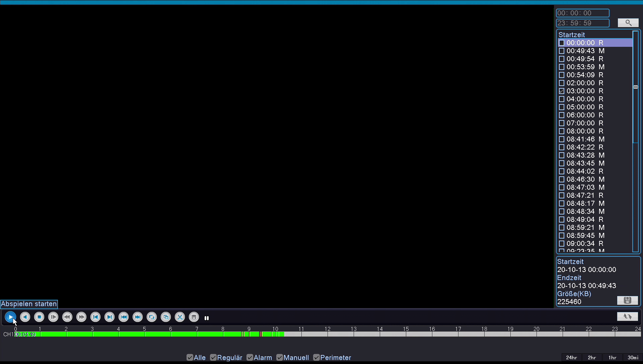Image resolution: width=643 pixels, height=364 pixels.
Task: Click the slow play button
Action: (53, 317)
